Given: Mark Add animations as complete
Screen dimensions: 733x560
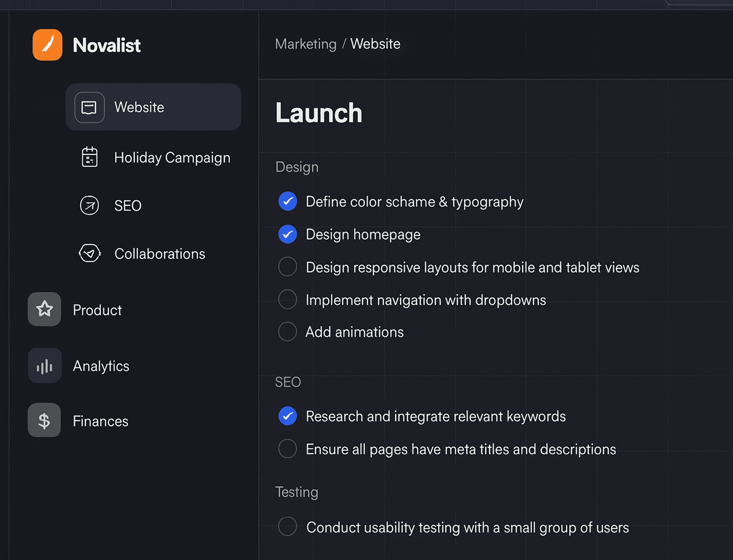Looking at the screenshot, I should [x=287, y=331].
